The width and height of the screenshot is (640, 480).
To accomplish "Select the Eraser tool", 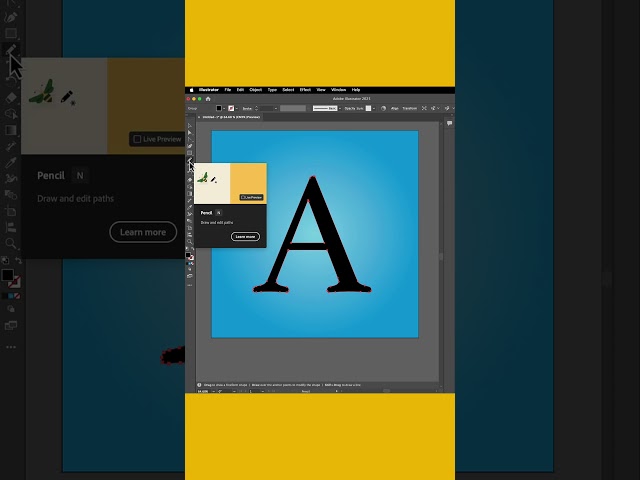I will click(189, 180).
